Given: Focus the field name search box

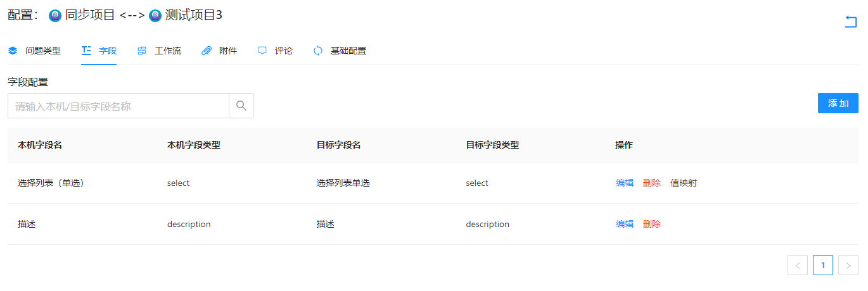Looking at the screenshot, I should pyautogui.click(x=118, y=106).
